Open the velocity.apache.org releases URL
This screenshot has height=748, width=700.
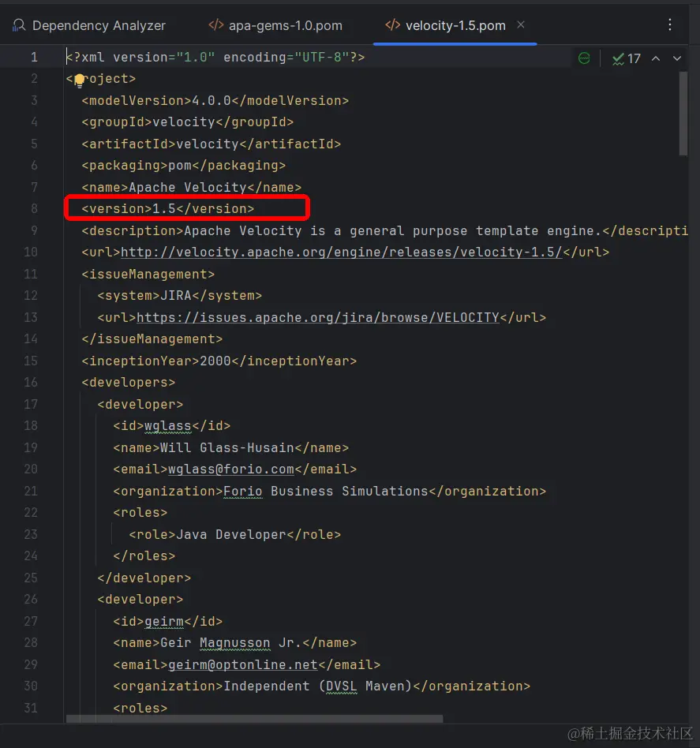[x=342, y=252]
